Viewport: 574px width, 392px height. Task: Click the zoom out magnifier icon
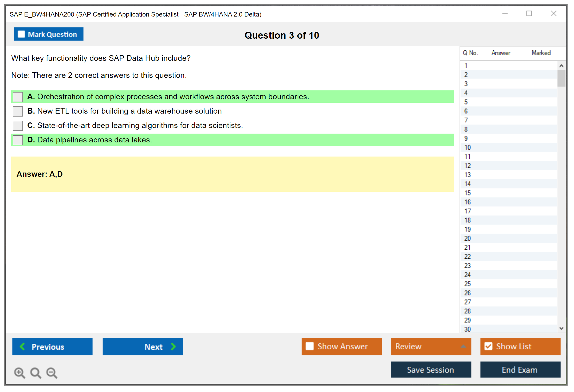[x=52, y=373]
